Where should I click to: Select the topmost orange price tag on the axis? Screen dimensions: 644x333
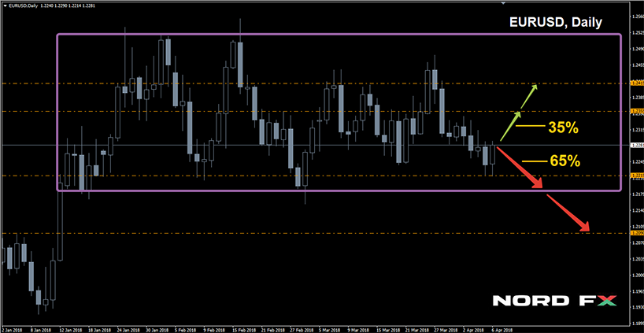[x=635, y=83]
